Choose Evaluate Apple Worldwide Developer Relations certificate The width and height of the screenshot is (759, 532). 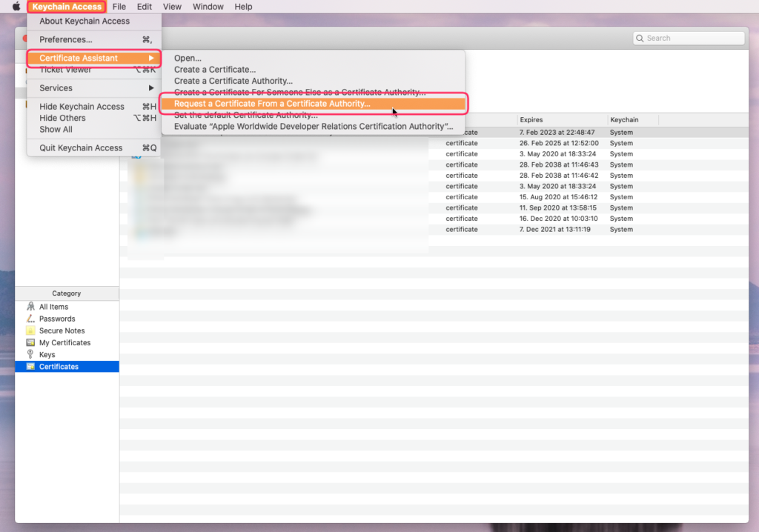pyautogui.click(x=314, y=127)
